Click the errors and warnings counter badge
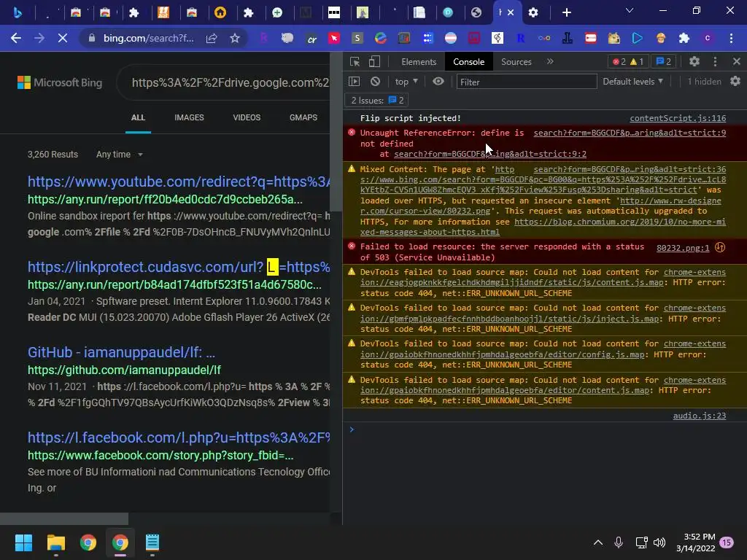Screen dimensions: 747x560 click(628, 62)
